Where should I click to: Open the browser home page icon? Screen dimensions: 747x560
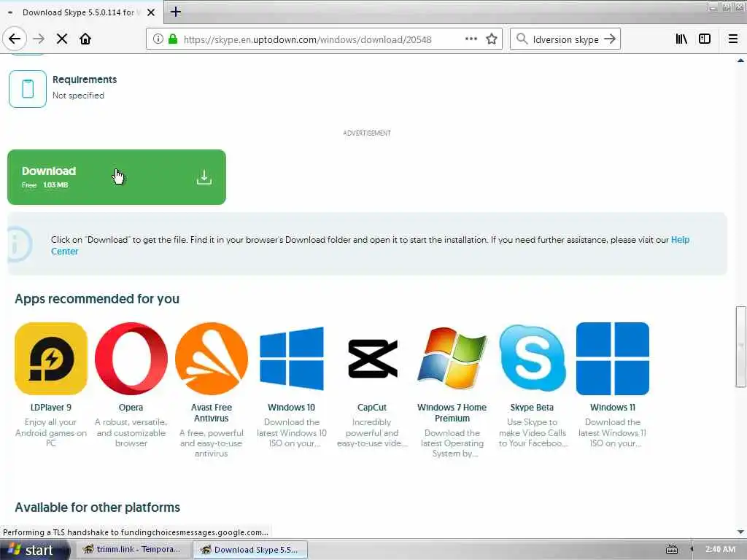(85, 39)
